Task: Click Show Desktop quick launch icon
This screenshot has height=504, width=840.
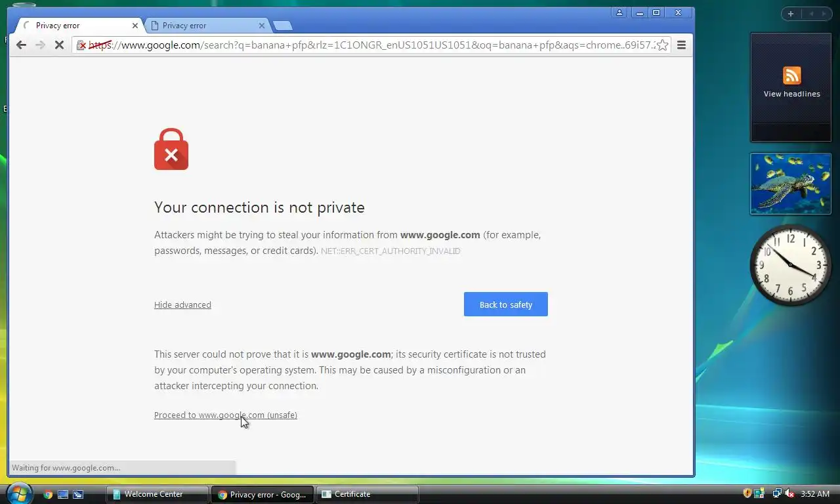Action: [63, 494]
